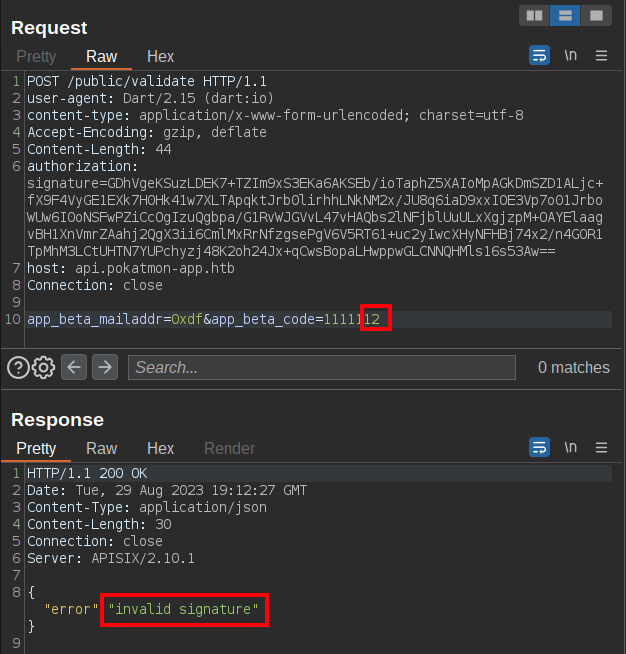Toggle word wrap in Response panel

(x=539, y=447)
